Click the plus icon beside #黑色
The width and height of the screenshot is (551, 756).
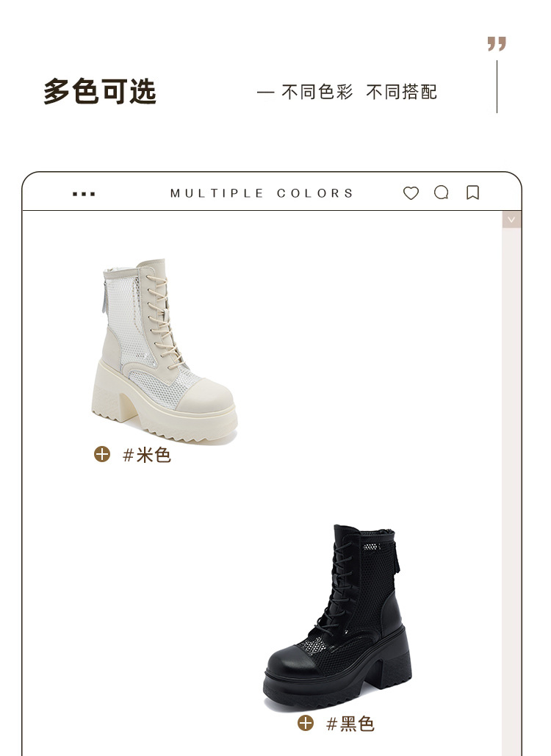306,723
